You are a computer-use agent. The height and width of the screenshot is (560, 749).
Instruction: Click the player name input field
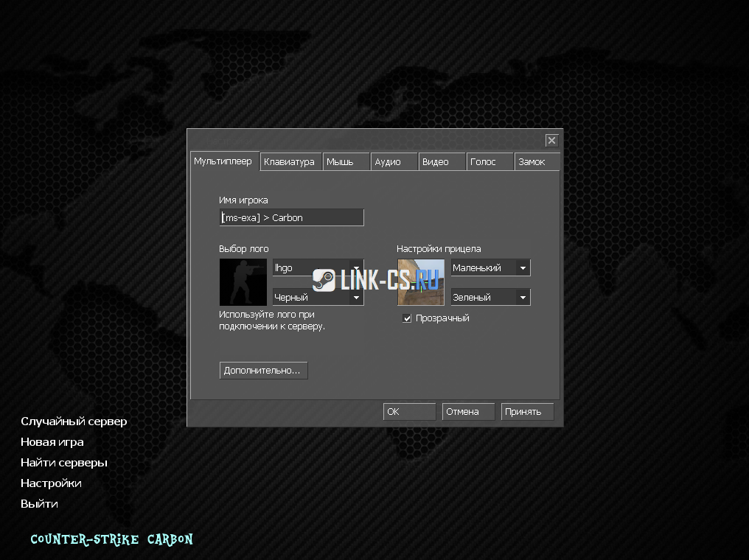click(291, 218)
